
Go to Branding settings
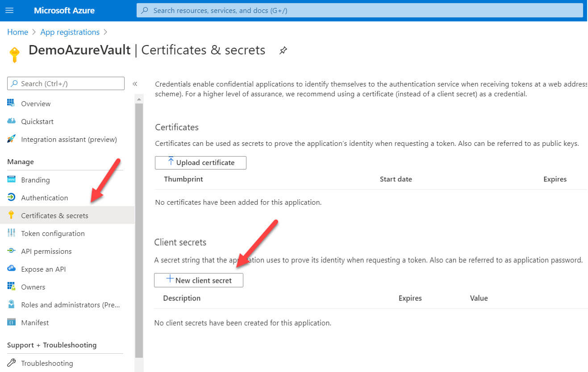pyautogui.click(x=35, y=180)
